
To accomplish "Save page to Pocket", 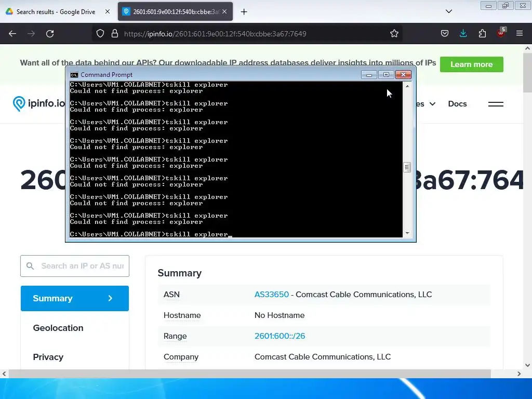I will pyautogui.click(x=445, y=34).
